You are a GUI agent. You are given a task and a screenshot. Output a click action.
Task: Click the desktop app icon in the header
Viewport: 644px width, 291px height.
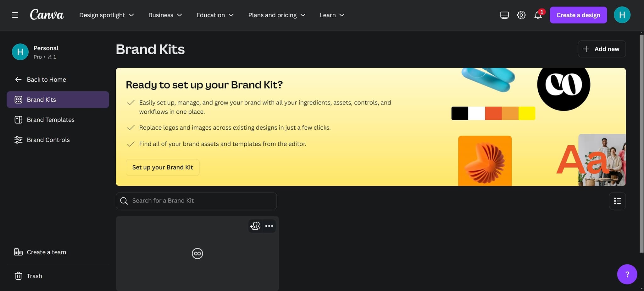tap(504, 15)
